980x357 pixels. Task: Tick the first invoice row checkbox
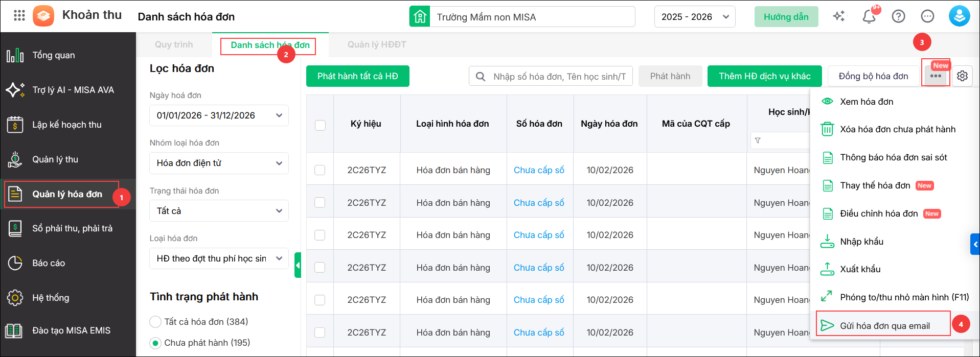(320, 170)
